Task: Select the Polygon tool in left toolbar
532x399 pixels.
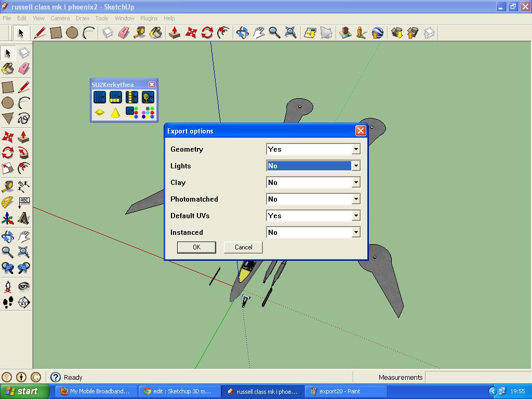Action: point(8,118)
